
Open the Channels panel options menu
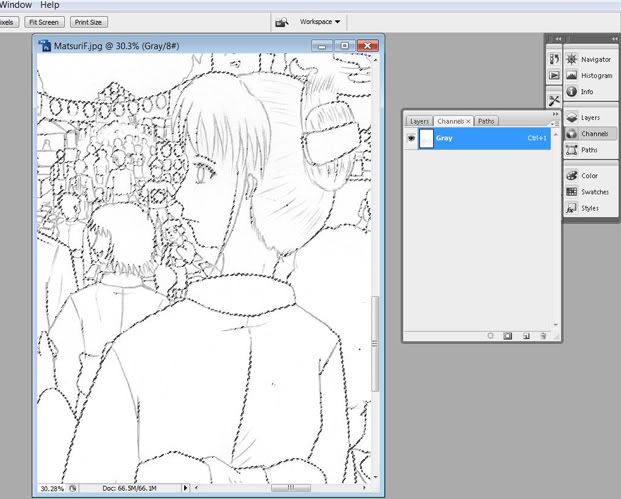(554, 124)
